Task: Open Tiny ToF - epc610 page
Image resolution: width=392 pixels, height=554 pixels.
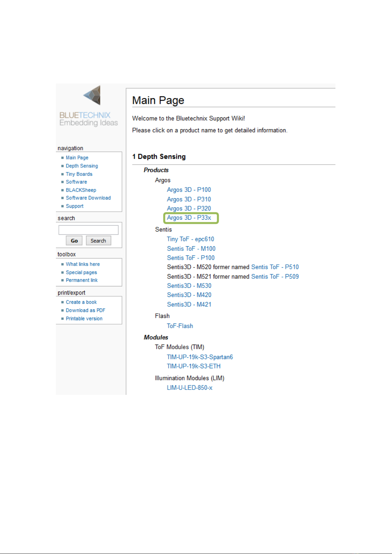Action: (x=190, y=239)
